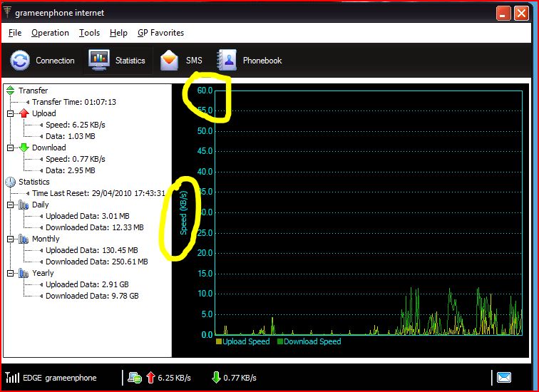This screenshot has width=539, height=392.
Task: Open the SMS envelope icon
Action: (169, 61)
